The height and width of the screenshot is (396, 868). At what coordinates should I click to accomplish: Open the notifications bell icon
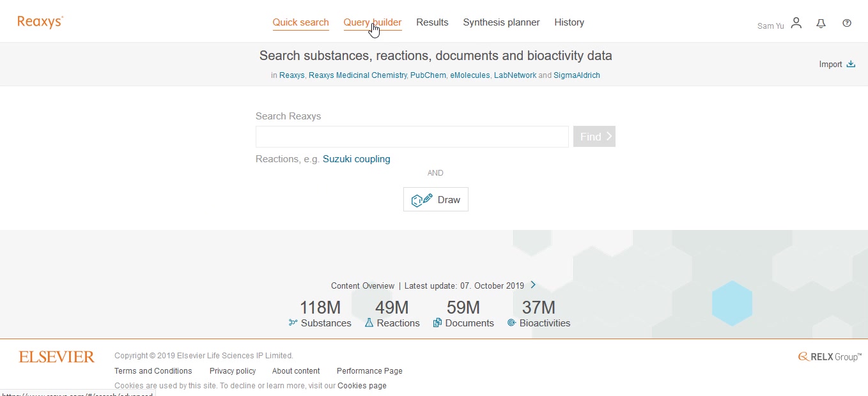821,23
